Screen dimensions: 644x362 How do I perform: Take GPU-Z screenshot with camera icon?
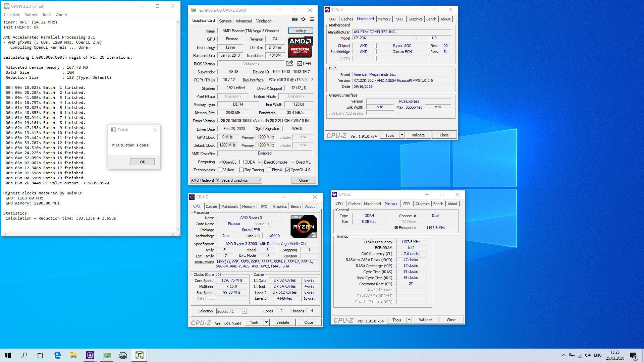coord(294,19)
